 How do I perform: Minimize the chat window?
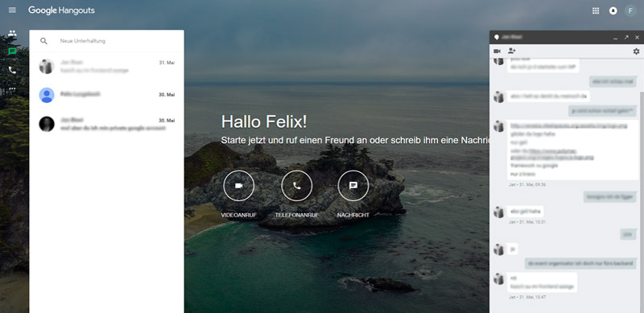[615, 38]
